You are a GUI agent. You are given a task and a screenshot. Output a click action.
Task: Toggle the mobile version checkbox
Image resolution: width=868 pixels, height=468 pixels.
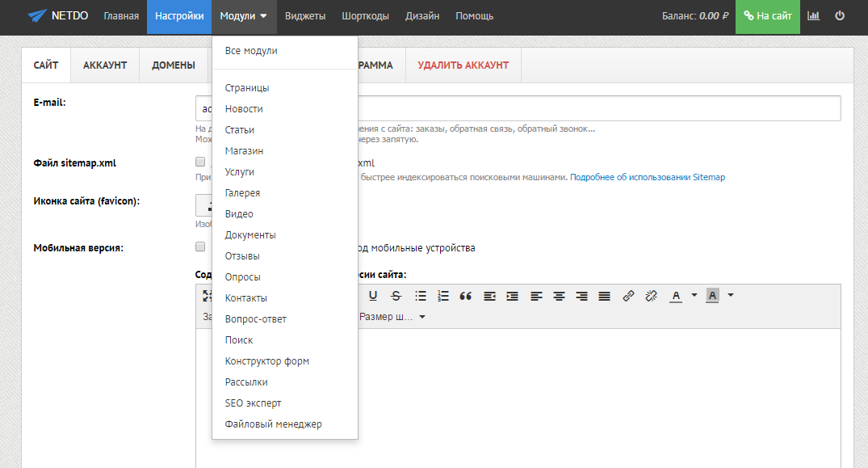(200, 247)
